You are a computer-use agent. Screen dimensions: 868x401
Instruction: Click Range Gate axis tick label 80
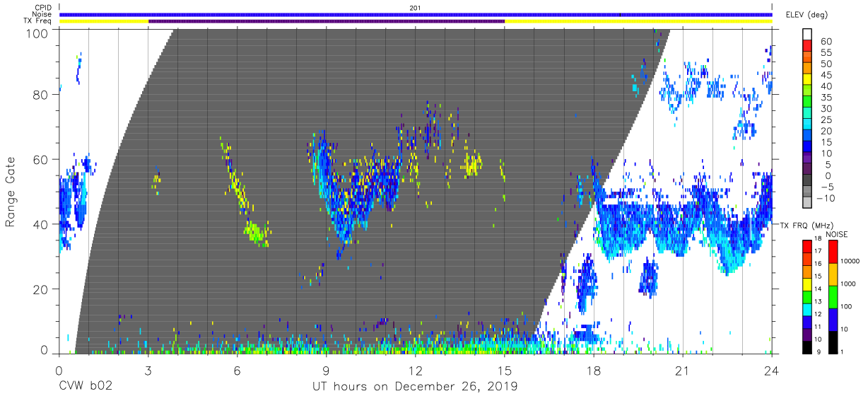[40, 95]
